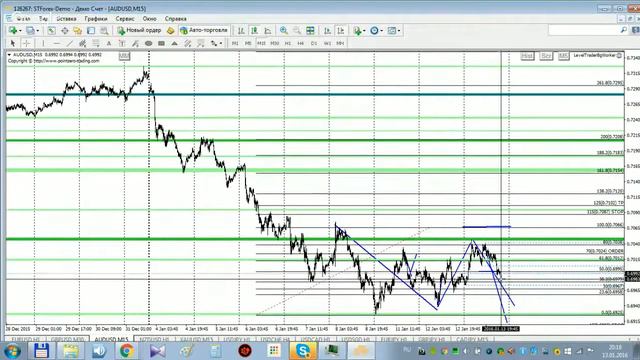
Task: Switch to the EURUSD,H1 chart tab
Action: point(25,340)
